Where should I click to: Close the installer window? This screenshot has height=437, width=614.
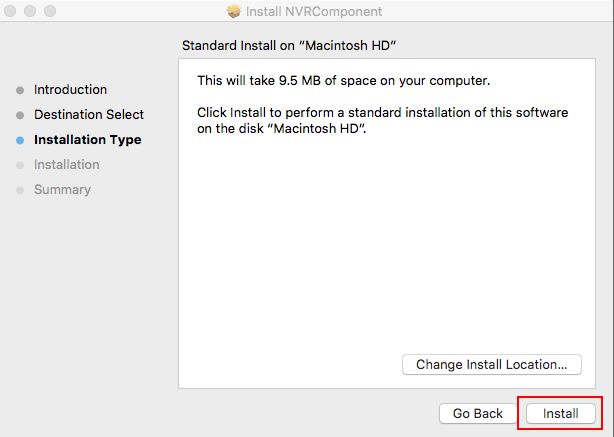click(x=10, y=11)
